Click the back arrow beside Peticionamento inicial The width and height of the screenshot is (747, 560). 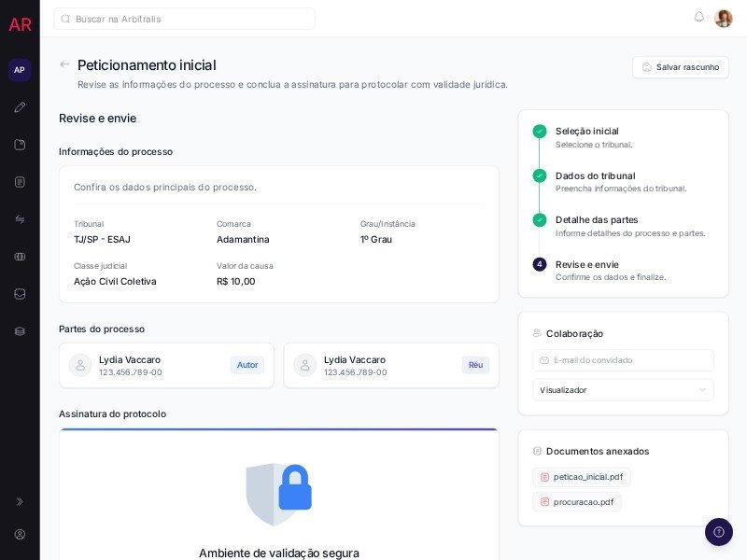tap(64, 64)
